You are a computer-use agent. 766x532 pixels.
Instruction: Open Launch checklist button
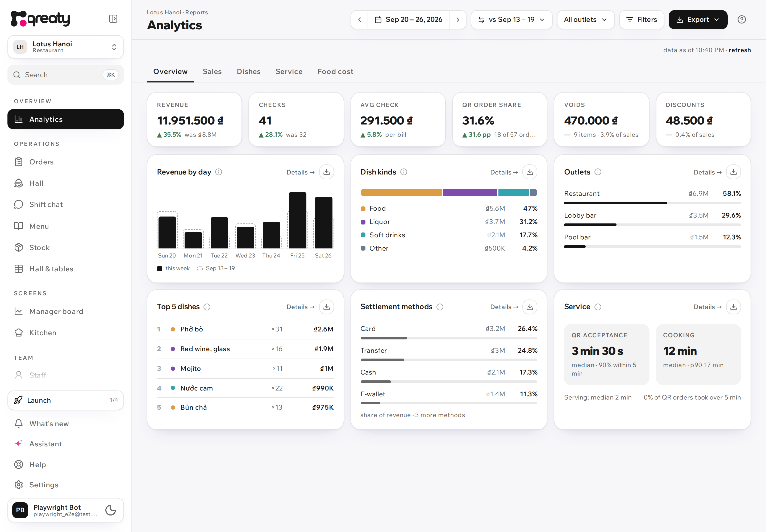click(x=66, y=400)
